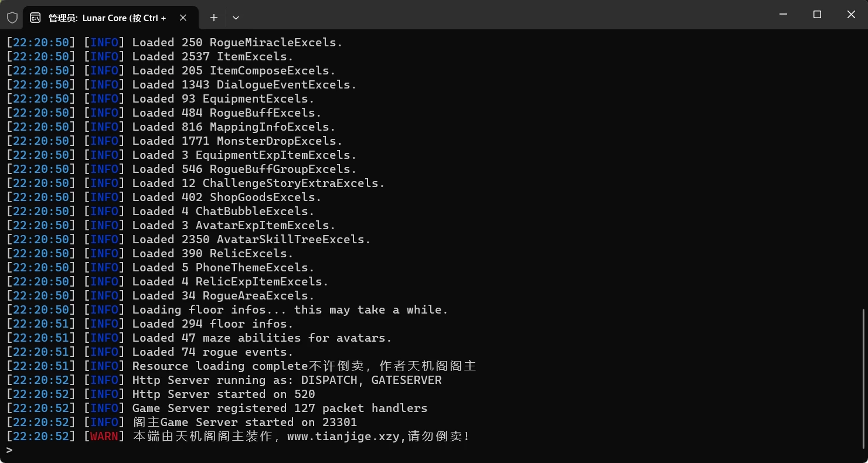
Task: Expand the new tab profile dropdown
Action: [x=236, y=18]
